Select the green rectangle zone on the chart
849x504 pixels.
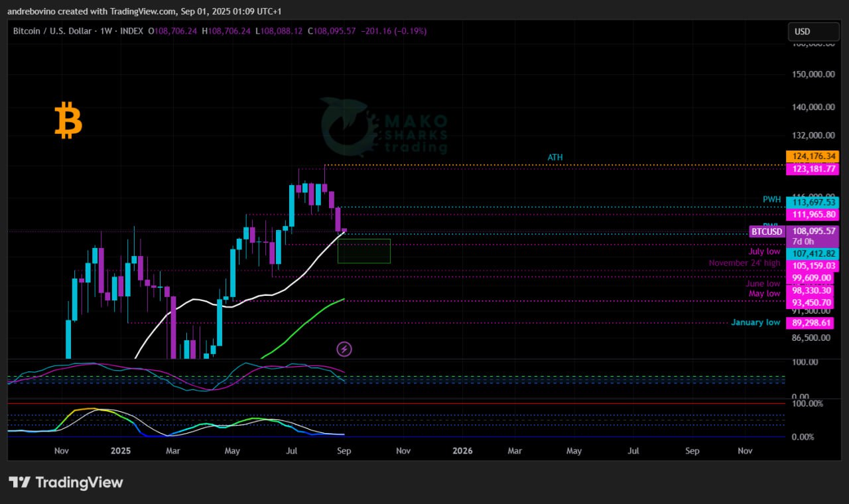point(363,251)
